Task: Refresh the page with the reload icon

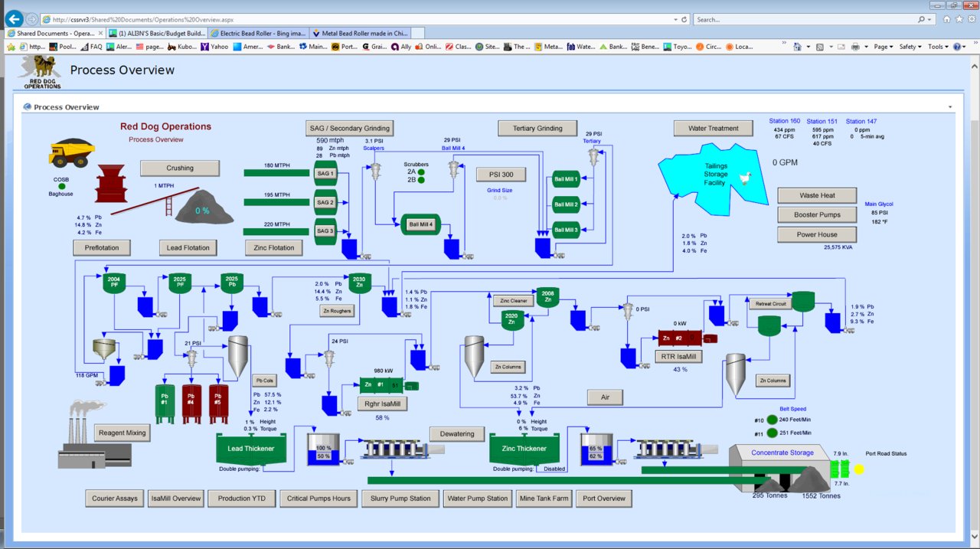Action: (x=683, y=19)
